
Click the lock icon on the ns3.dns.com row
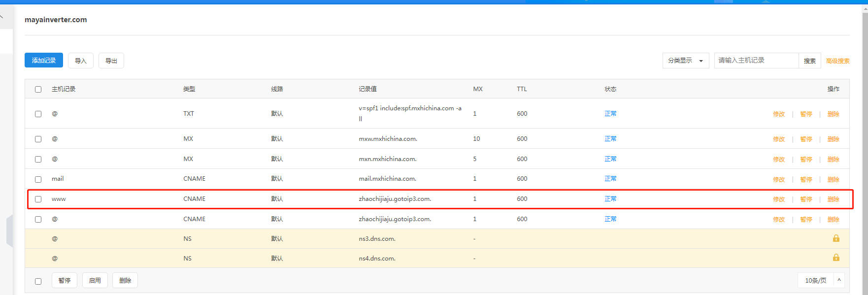(x=836, y=238)
